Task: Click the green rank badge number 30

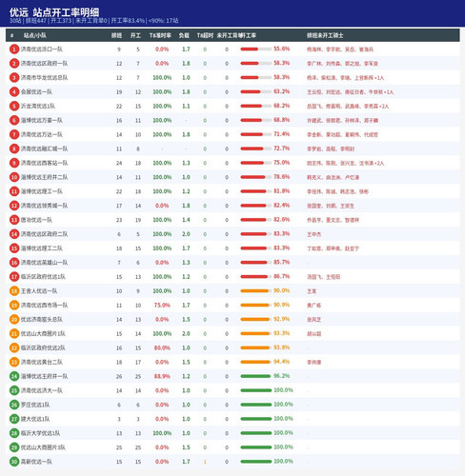Action: (14, 462)
